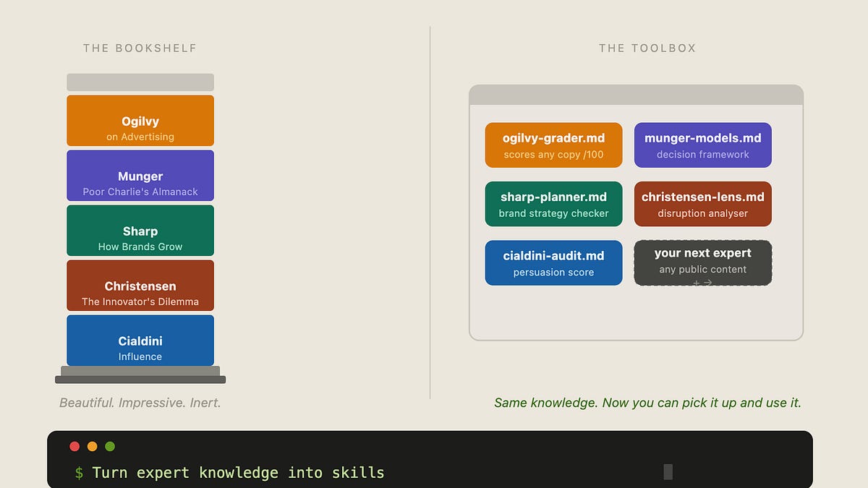Viewport: 868px width, 488px height.
Task: Click 'brand strategy checker' subtitle
Action: 554,213
